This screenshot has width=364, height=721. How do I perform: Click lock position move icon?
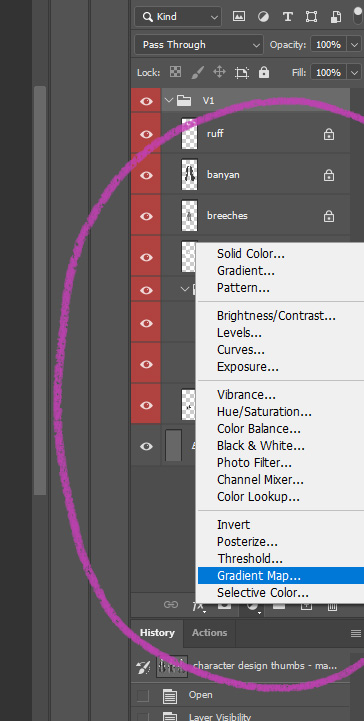tap(219, 72)
